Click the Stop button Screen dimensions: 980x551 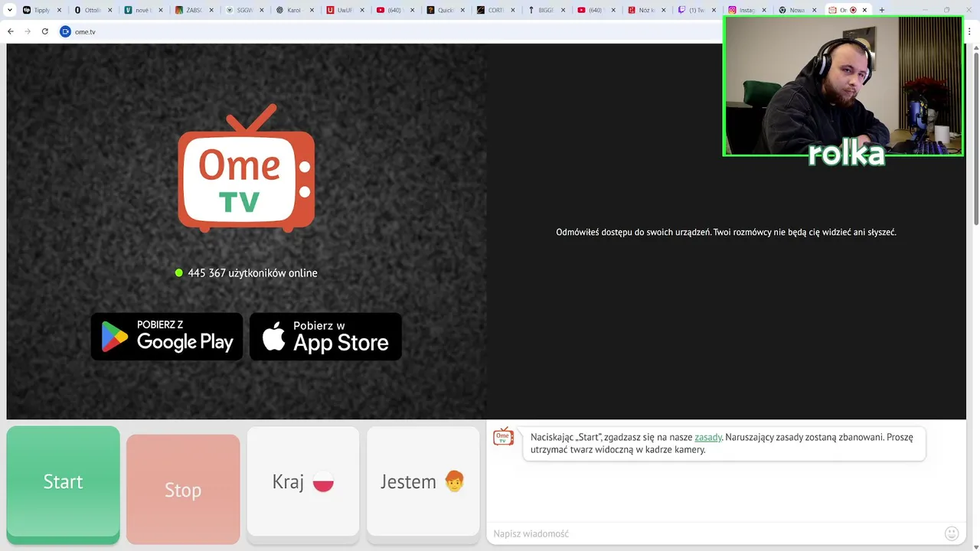point(183,490)
